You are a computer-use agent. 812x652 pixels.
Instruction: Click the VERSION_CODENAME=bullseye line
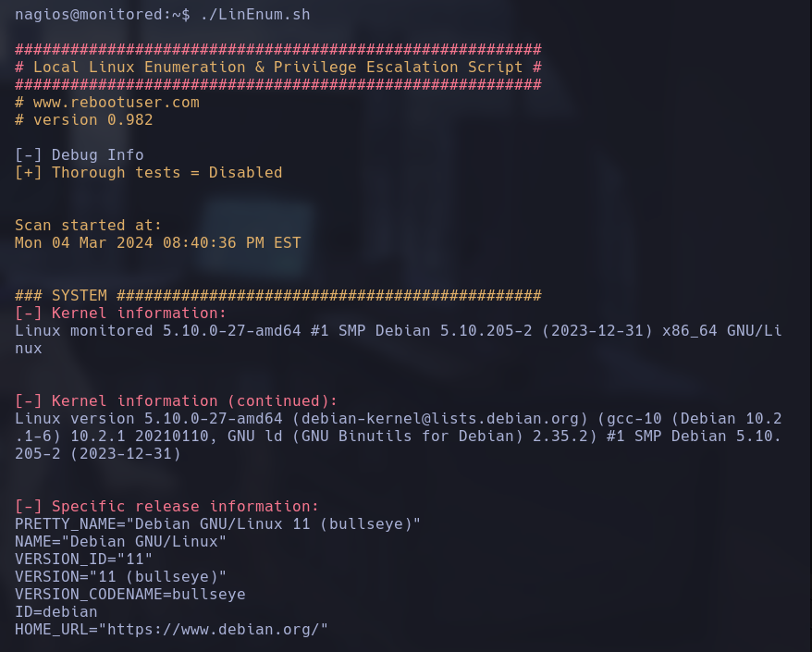pos(130,595)
